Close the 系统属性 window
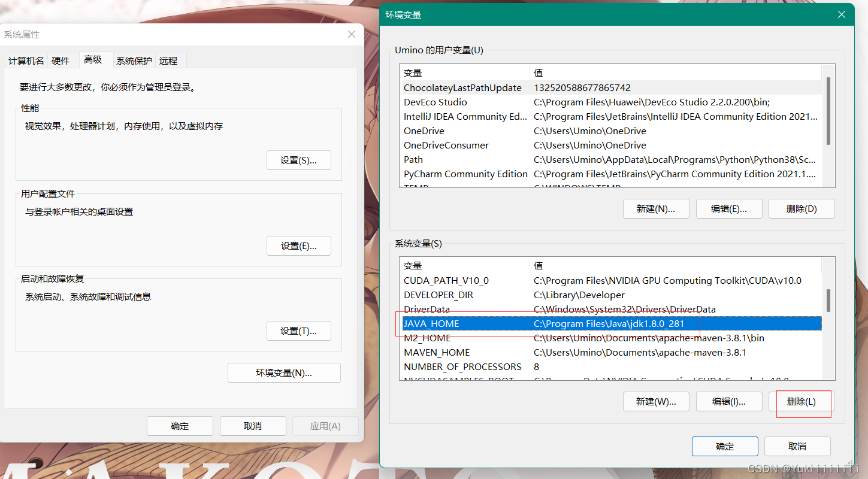The image size is (868, 479). point(352,34)
